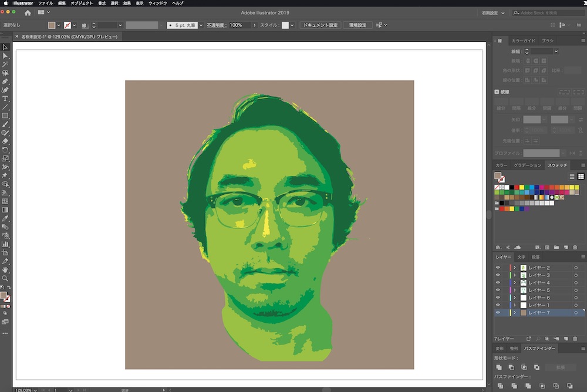587x392 pixels.
Task: Expand レイヤー 3 contents arrow
Action: point(515,275)
